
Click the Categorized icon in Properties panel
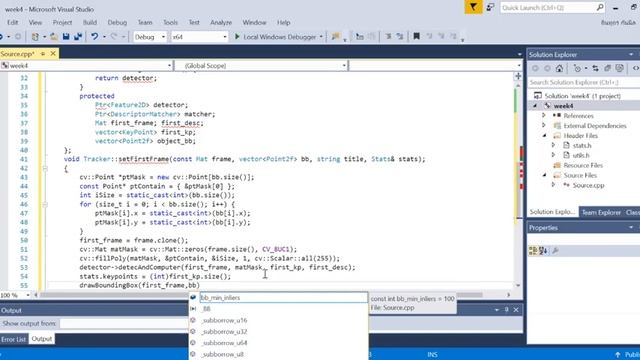tap(533, 250)
